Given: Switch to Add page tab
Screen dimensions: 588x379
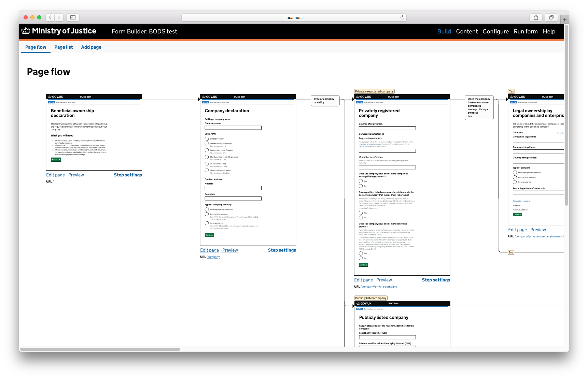Looking at the screenshot, I should [91, 47].
